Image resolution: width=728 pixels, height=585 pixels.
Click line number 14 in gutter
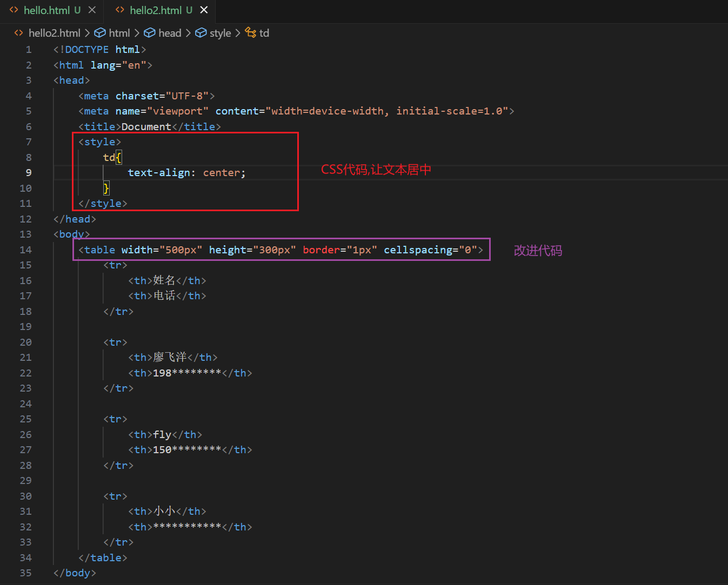25,250
